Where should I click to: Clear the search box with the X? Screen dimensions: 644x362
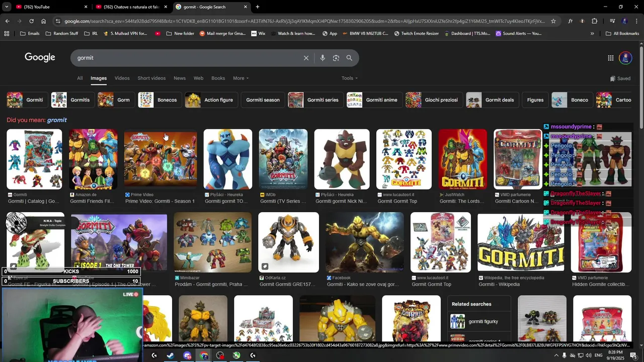point(306,58)
